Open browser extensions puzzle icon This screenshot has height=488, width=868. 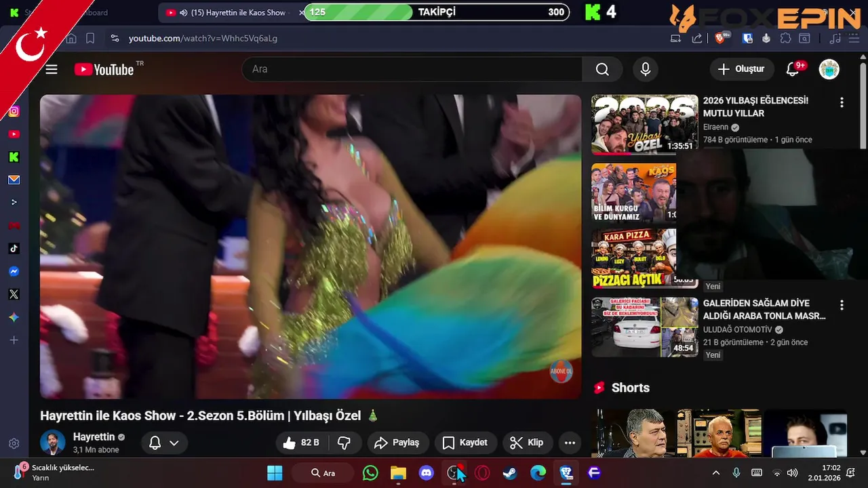[x=785, y=39]
